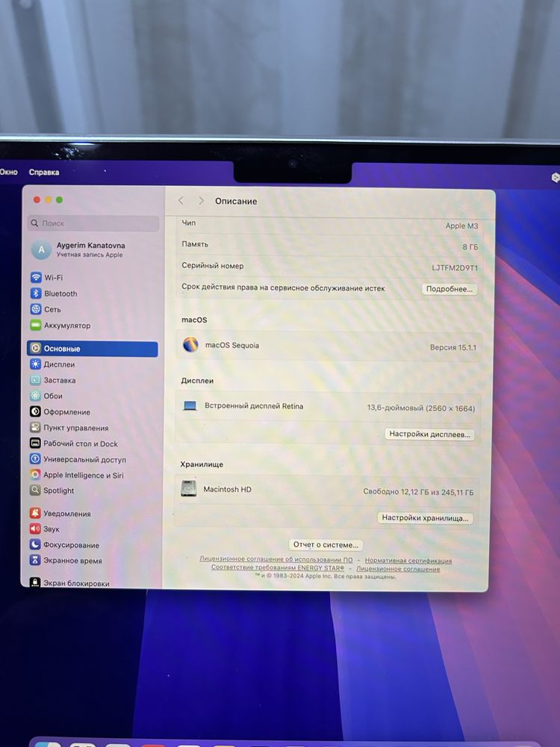Open Лицензионное соглашение об использовании ПО link

[276, 560]
